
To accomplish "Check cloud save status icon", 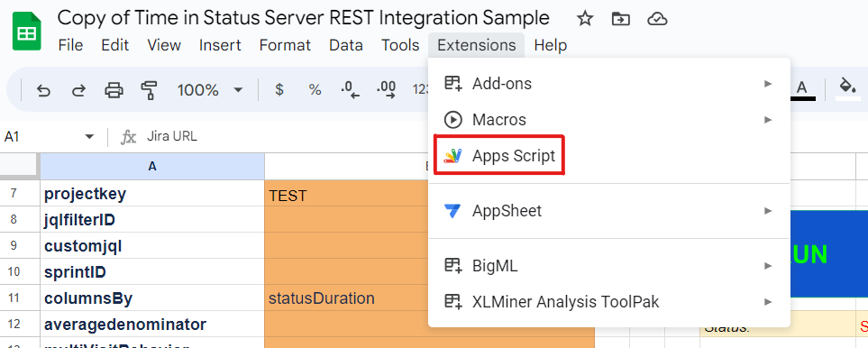I will coord(656,19).
